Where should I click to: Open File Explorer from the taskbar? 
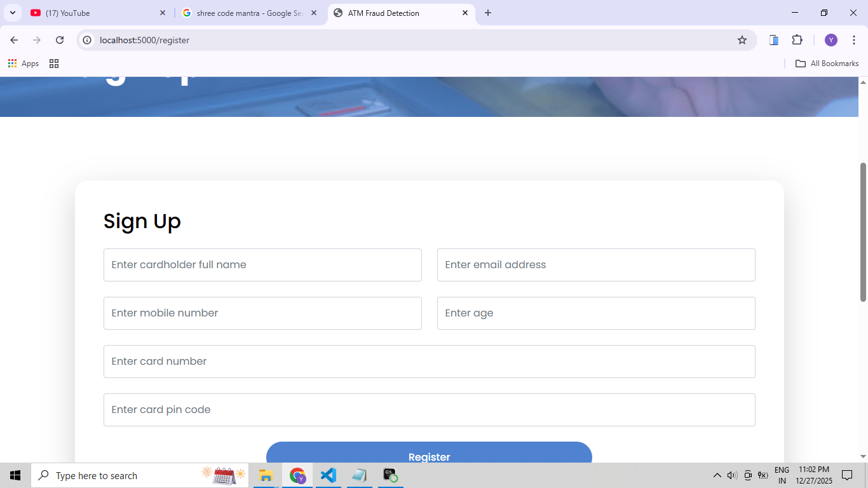(266, 475)
